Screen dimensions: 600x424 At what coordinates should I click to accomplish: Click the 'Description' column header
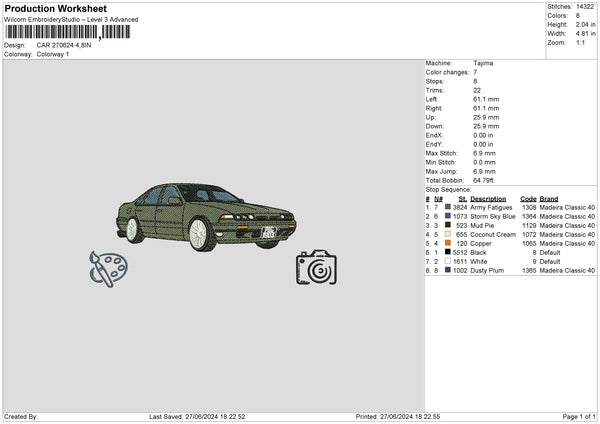488,199
